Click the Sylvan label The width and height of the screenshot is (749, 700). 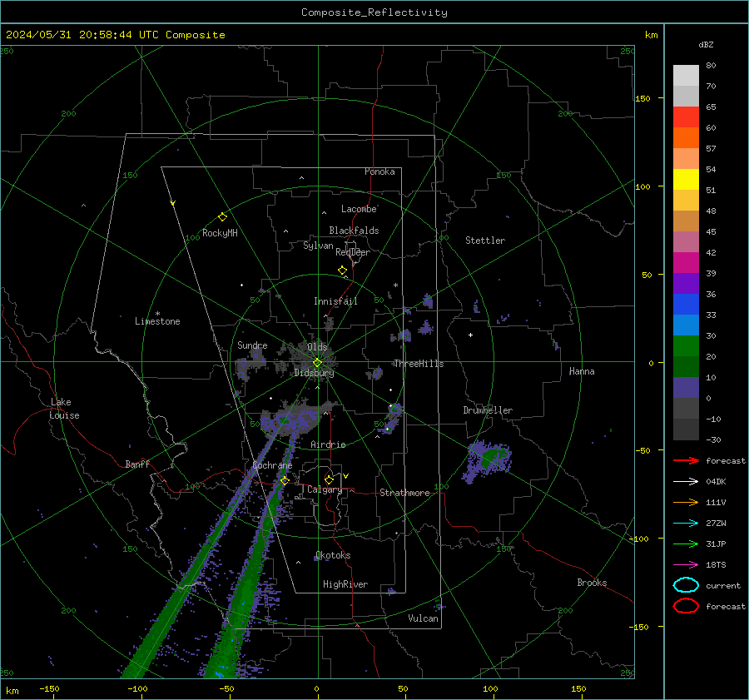coord(318,246)
